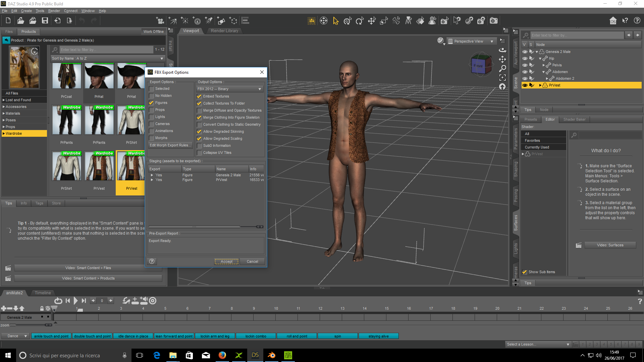Enable the Props export checkbox
The width and height of the screenshot is (644, 362).
[x=151, y=110]
